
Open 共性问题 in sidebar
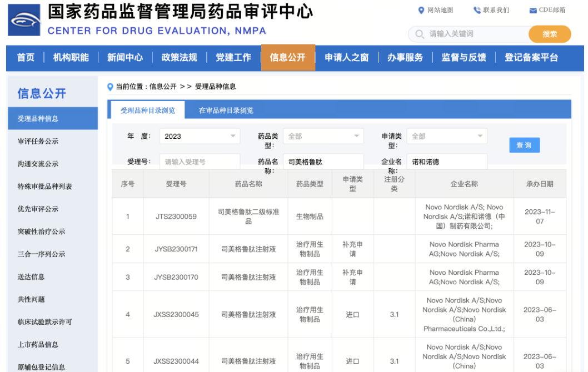[31, 299]
